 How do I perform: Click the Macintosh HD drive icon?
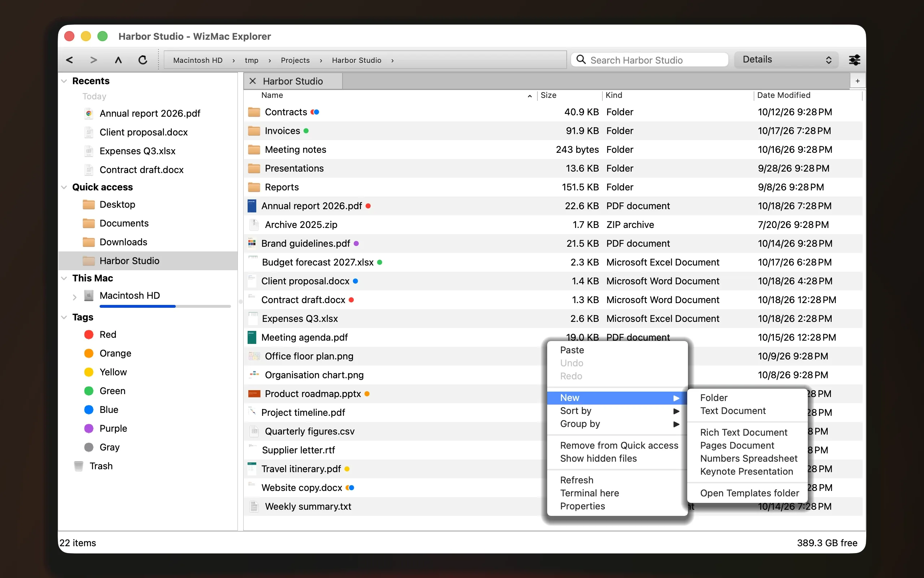[x=88, y=296]
